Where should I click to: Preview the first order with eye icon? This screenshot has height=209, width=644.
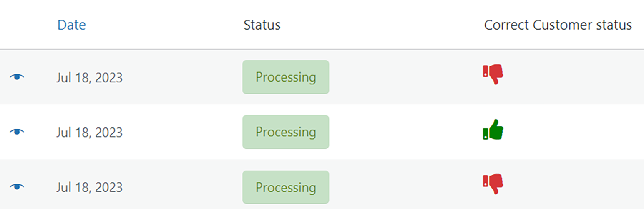(17, 77)
